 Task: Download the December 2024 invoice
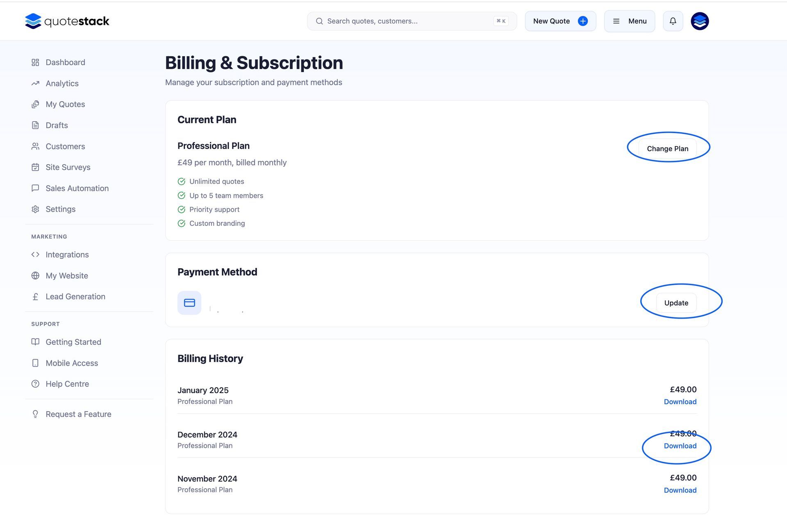[x=680, y=446]
